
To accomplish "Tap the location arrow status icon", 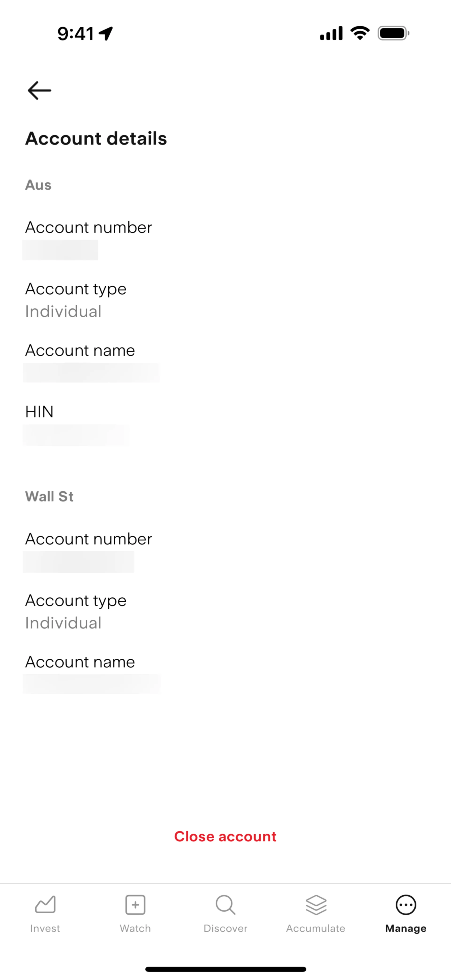I will coord(106,34).
